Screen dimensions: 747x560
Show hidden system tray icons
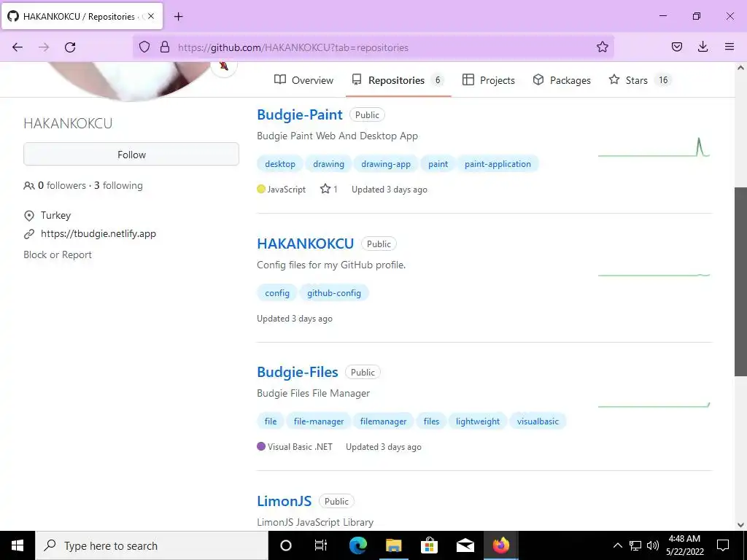[617, 545]
